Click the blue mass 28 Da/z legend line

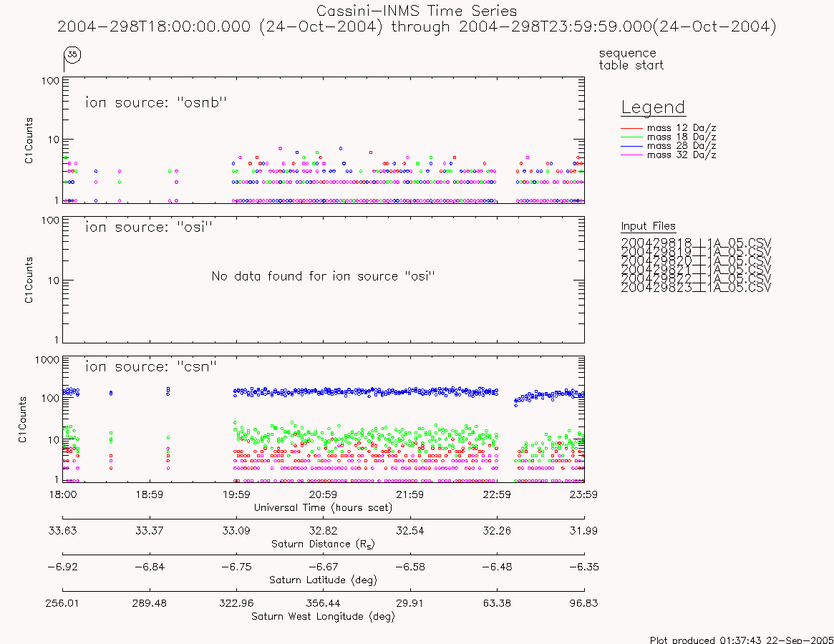pyautogui.click(x=632, y=146)
